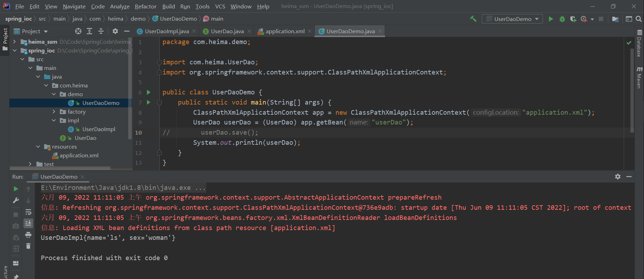The width and height of the screenshot is (644, 279).
Task: Clear console with trash icon
Action: pos(28,246)
